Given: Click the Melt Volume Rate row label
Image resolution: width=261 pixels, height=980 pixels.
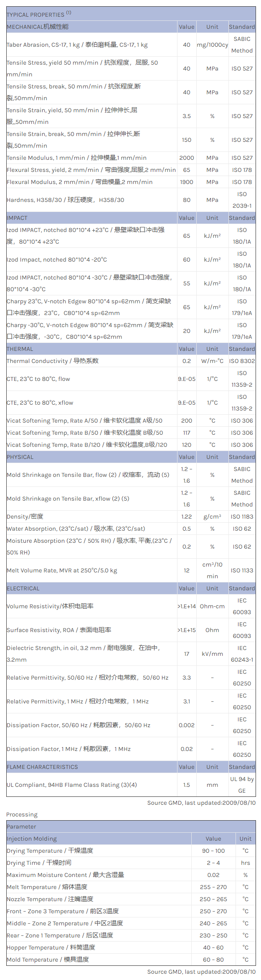Looking at the screenshot, I should coord(62,570).
